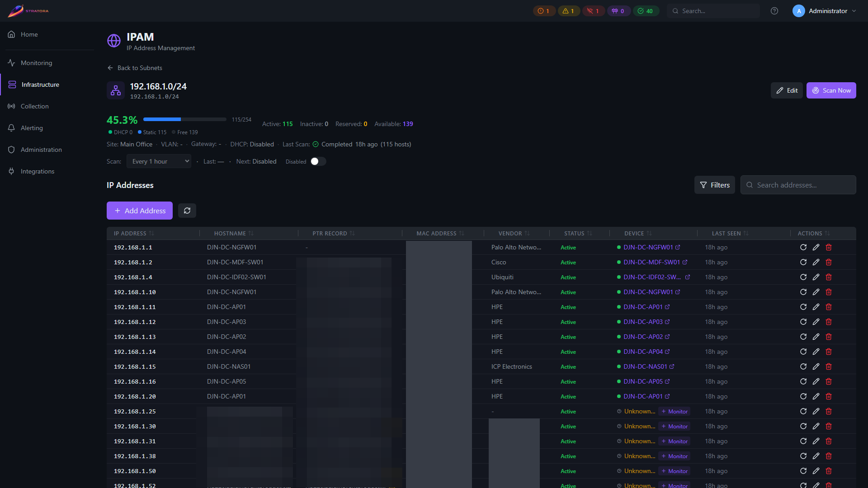Click the Stratora logo
The width and height of the screenshot is (868, 488).
[x=28, y=11]
